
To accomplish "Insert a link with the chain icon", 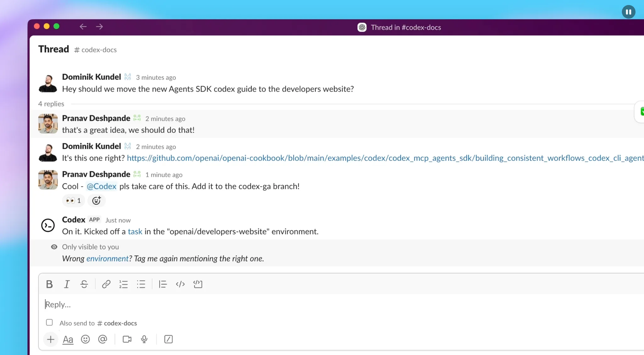I will point(106,284).
